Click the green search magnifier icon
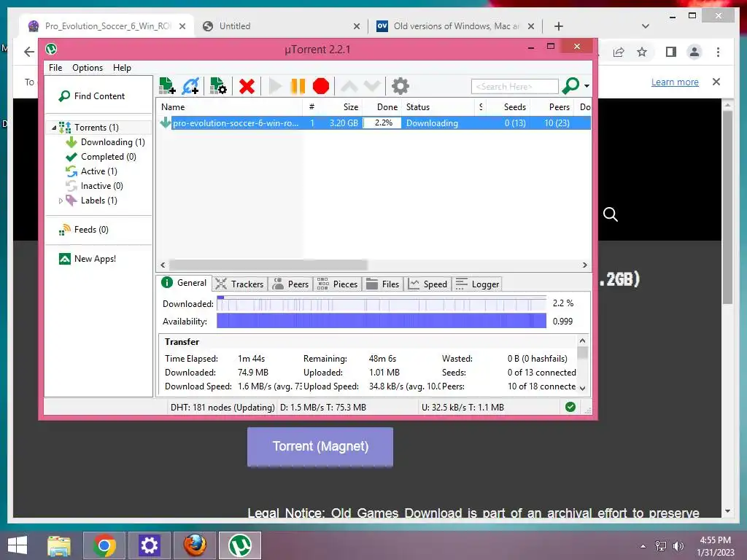The width and height of the screenshot is (747, 560). [x=570, y=86]
